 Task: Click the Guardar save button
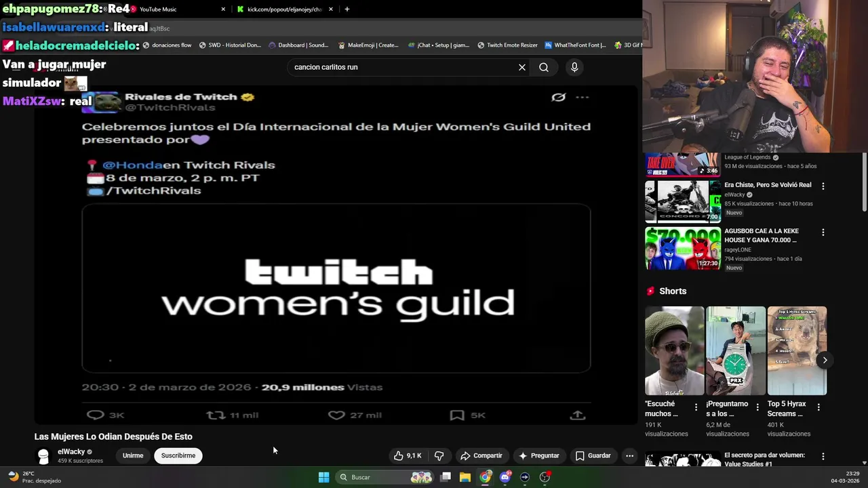(x=593, y=455)
